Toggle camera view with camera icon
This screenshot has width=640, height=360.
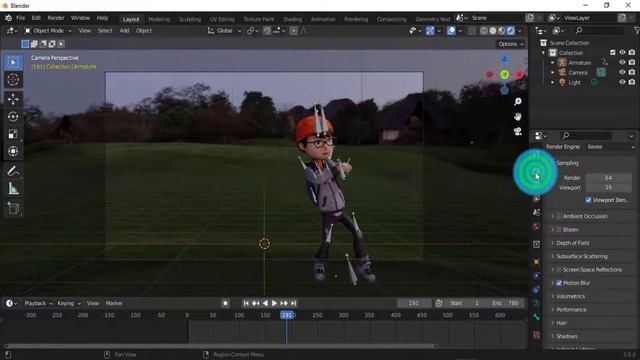518,131
